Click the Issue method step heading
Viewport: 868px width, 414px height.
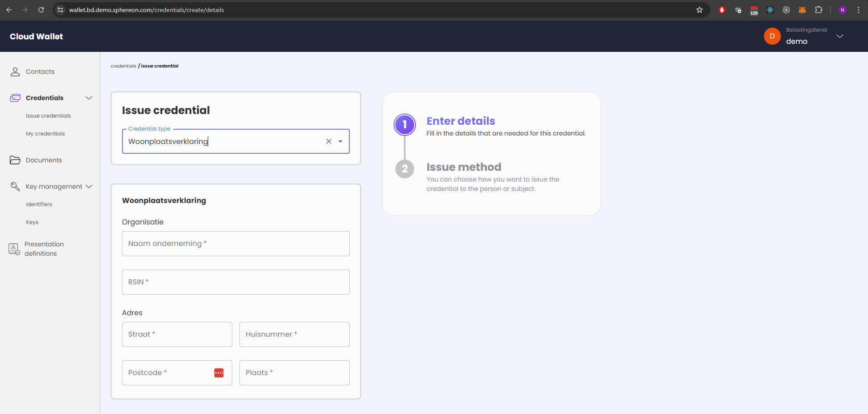point(464,167)
